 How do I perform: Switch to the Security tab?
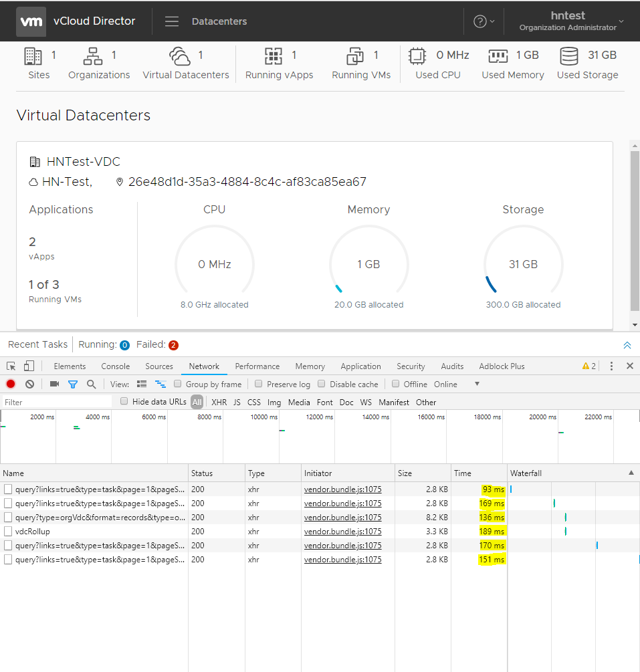[x=411, y=366]
